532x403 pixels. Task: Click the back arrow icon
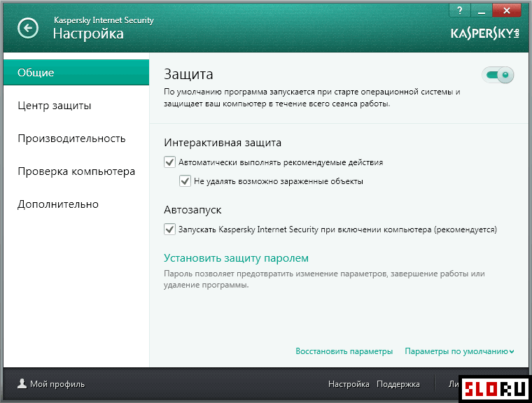click(28, 28)
